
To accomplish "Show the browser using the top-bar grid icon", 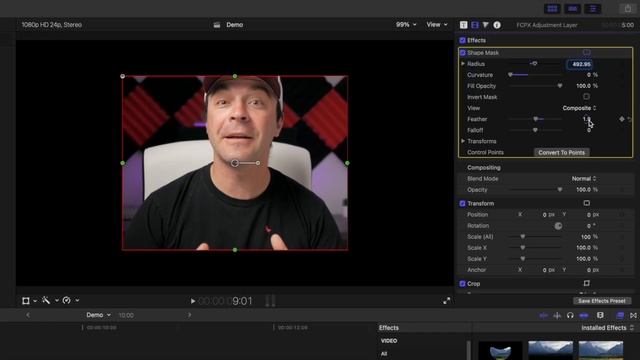I will tap(552, 9).
